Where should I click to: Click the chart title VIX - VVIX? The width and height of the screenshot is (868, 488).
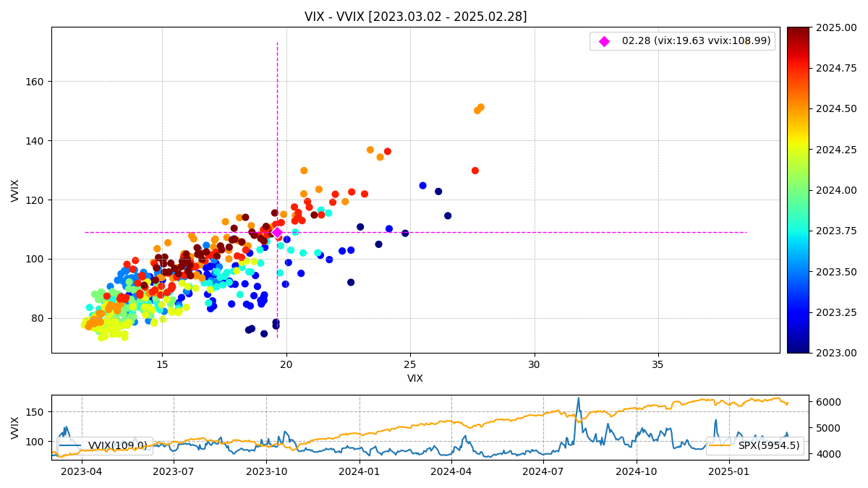pos(415,17)
